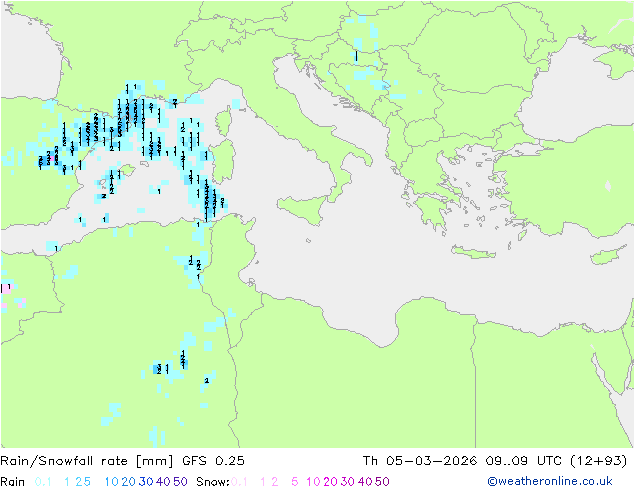634x490 pixels.
Task: Click the "Snow:" legend label
Action: click(213, 482)
